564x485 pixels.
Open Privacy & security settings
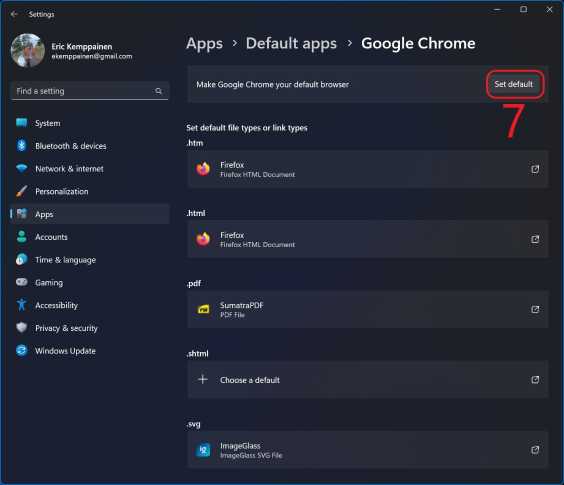(90, 328)
